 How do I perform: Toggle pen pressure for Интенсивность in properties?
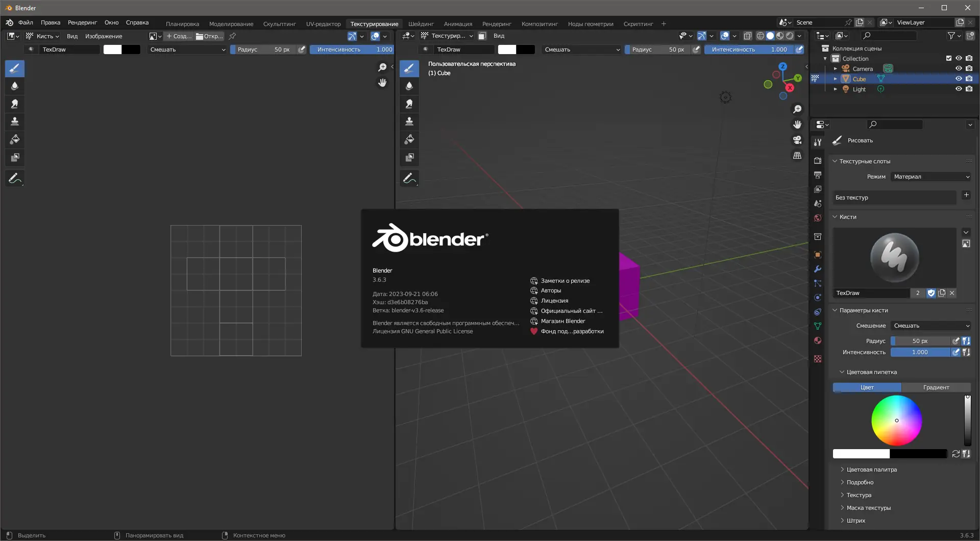click(956, 352)
